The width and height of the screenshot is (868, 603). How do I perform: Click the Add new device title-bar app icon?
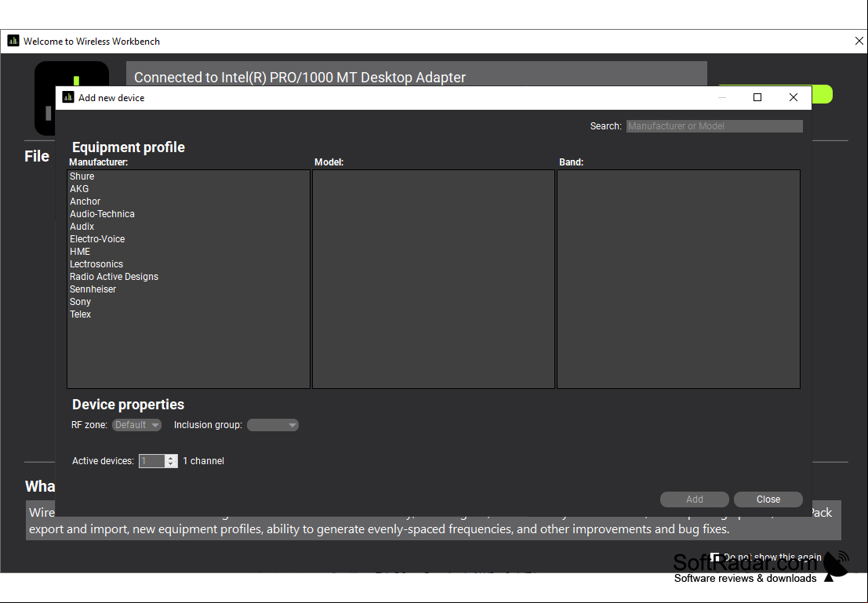pos(68,97)
